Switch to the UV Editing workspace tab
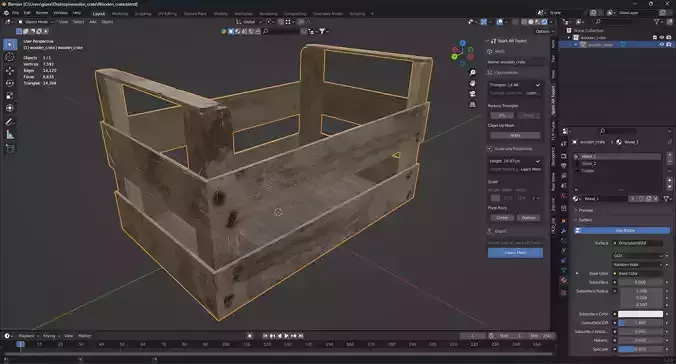 [167, 13]
